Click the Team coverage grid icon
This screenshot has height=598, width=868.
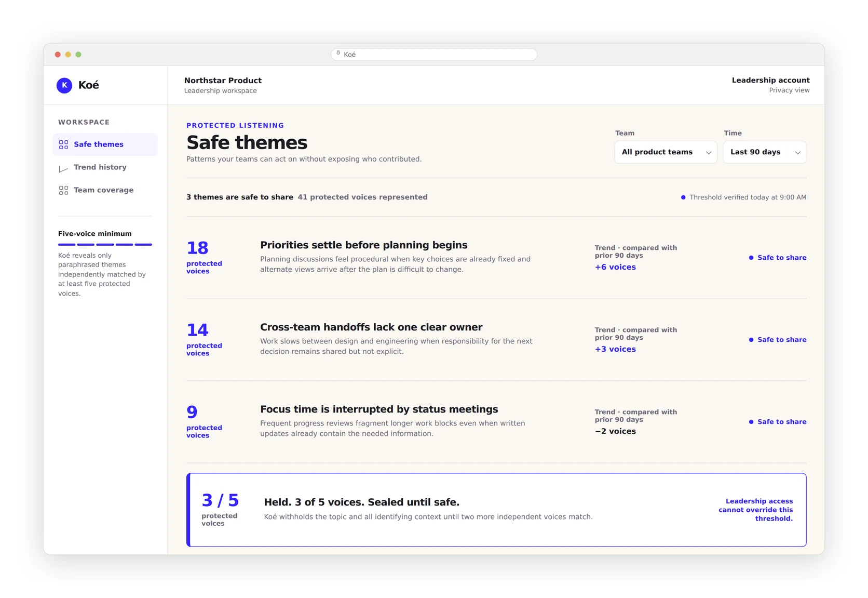(63, 190)
